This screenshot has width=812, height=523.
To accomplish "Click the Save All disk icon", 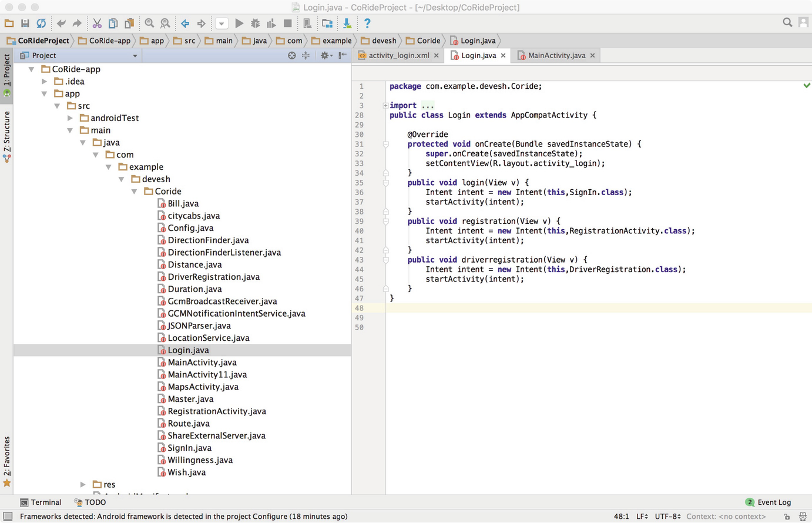I will [x=25, y=24].
